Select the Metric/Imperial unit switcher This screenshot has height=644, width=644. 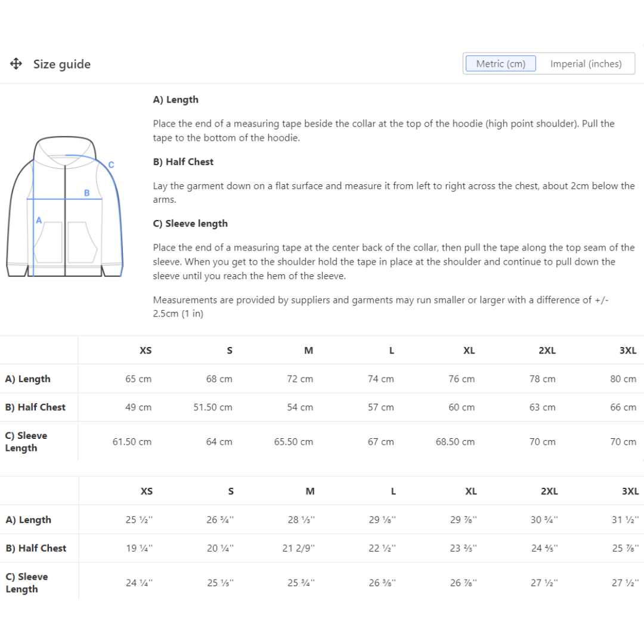point(549,63)
